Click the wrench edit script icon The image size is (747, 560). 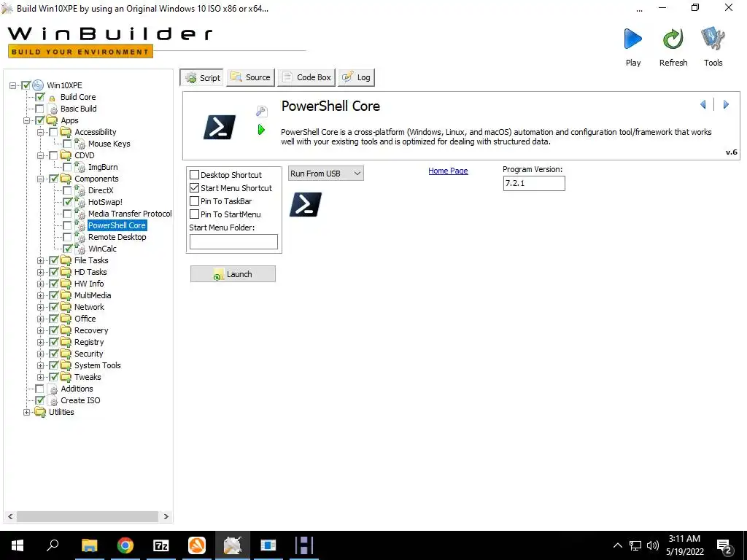pos(262,111)
